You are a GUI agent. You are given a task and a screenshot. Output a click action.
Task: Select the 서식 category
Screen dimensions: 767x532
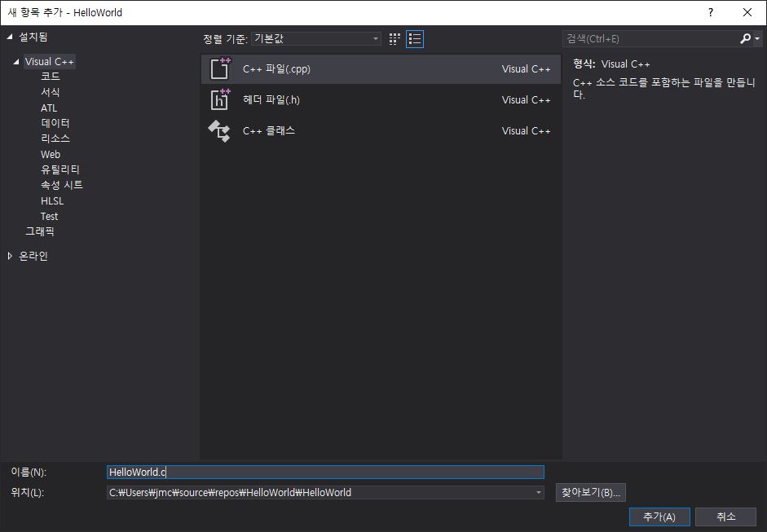pos(50,92)
